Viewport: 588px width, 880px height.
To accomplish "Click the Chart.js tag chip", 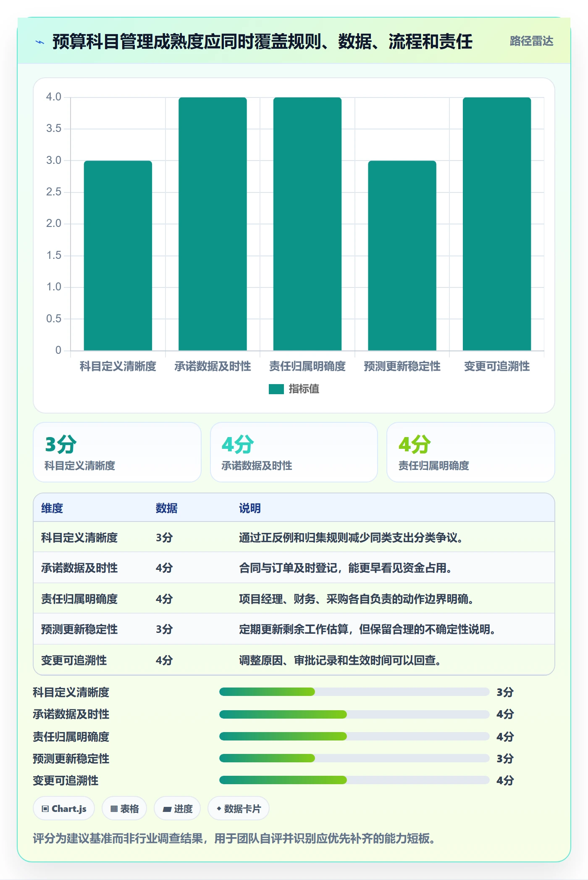I will (64, 809).
